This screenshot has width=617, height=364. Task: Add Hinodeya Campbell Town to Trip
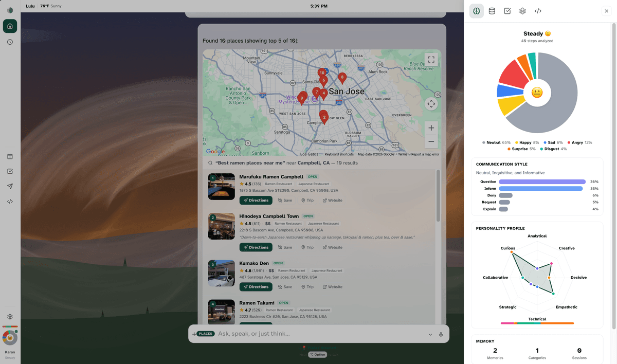point(307,247)
